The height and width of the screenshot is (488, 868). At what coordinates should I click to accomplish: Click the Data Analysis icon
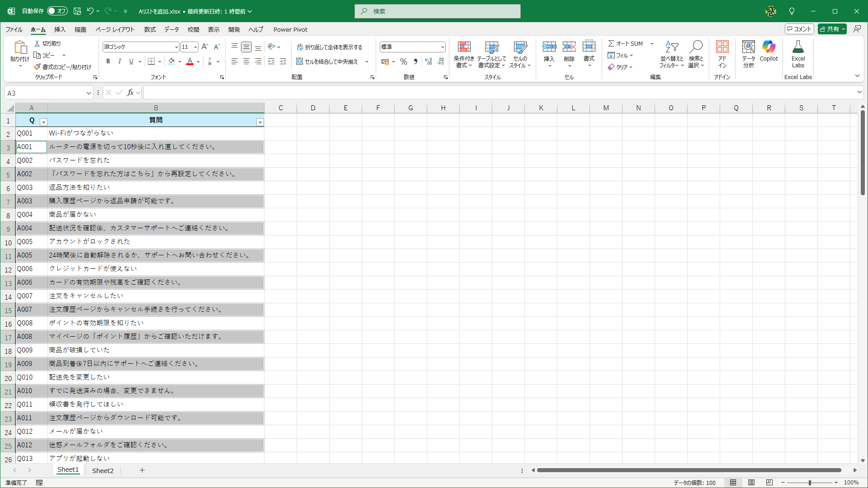(x=748, y=47)
